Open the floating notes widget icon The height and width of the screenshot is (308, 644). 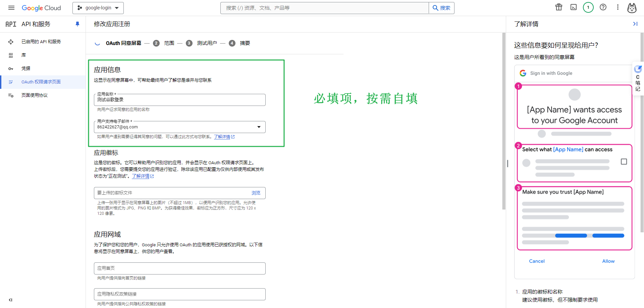coord(638,69)
